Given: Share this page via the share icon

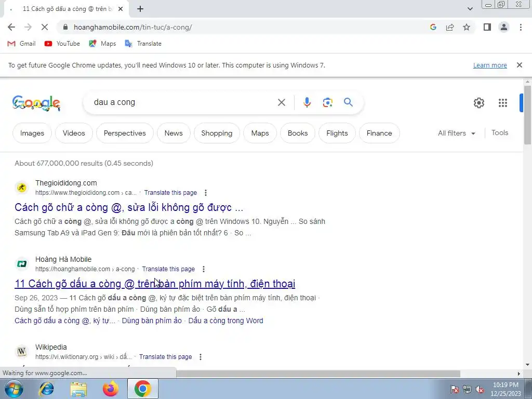Looking at the screenshot, I should pos(450,27).
